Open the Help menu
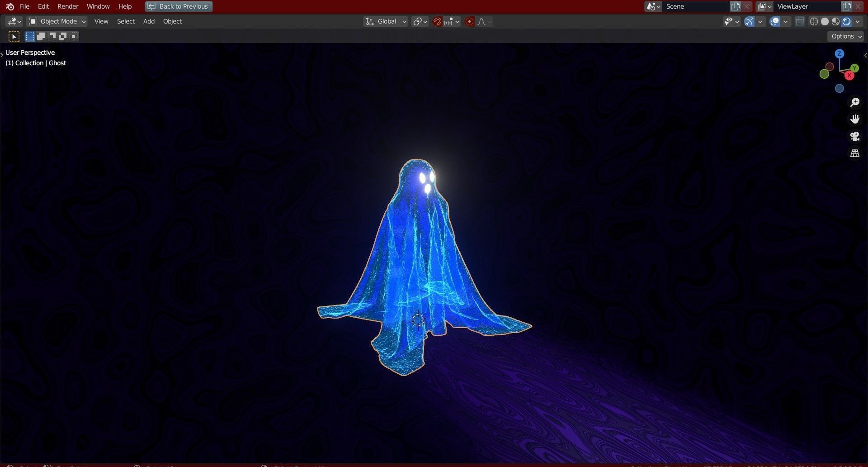Screen dimensions: 868x467 125,6
